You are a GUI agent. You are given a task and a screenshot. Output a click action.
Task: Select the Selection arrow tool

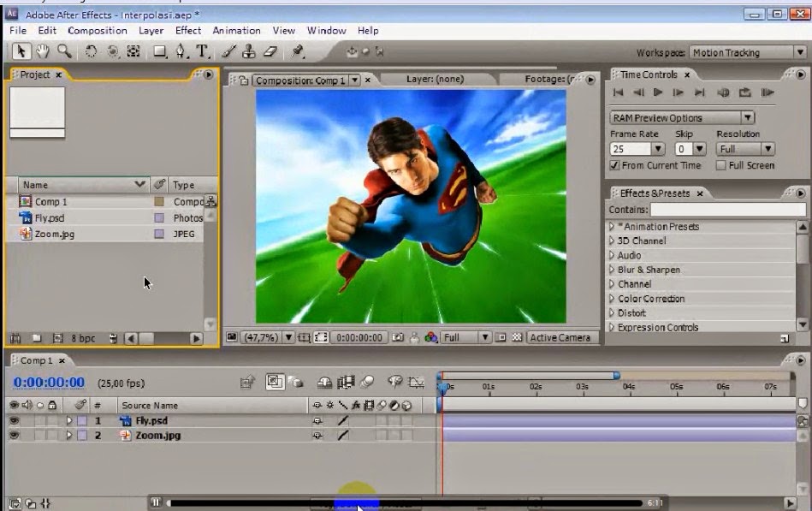21,51
